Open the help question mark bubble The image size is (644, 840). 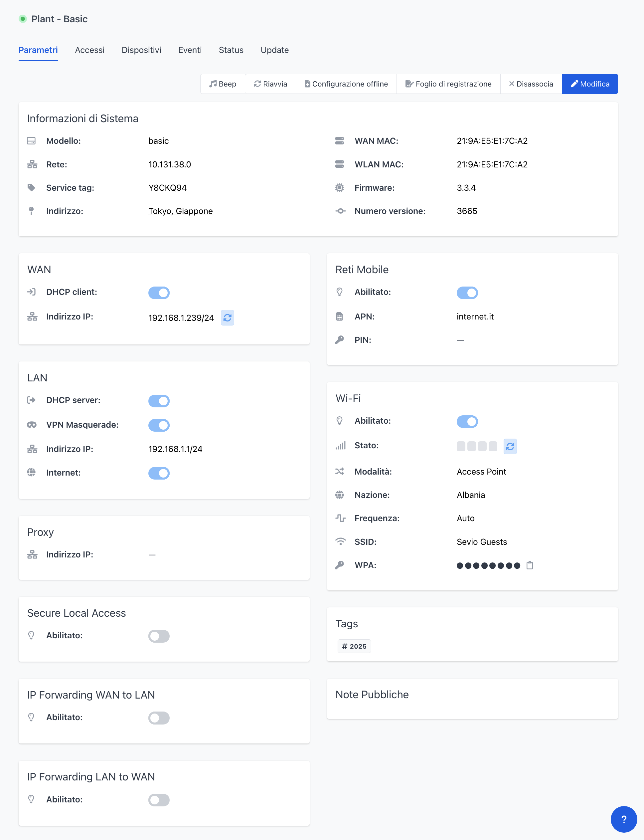click(624, 819)
